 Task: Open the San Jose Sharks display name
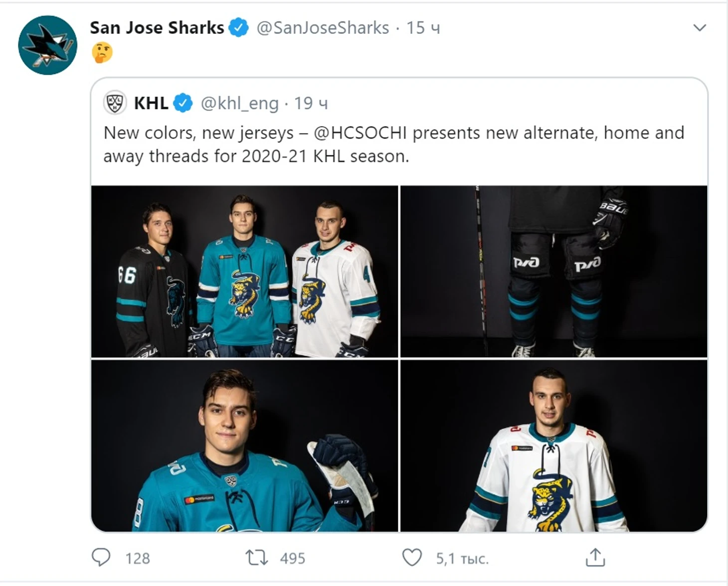(157, 28)
